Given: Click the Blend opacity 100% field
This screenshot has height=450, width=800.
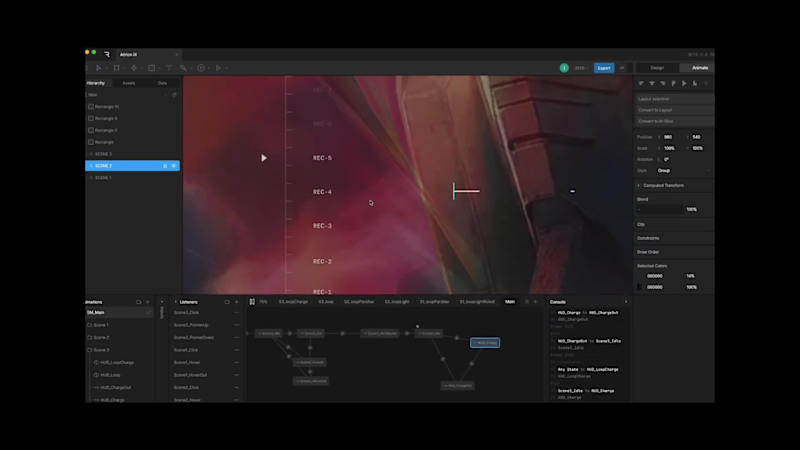Looking at the screenshot, I should (691, 210).
